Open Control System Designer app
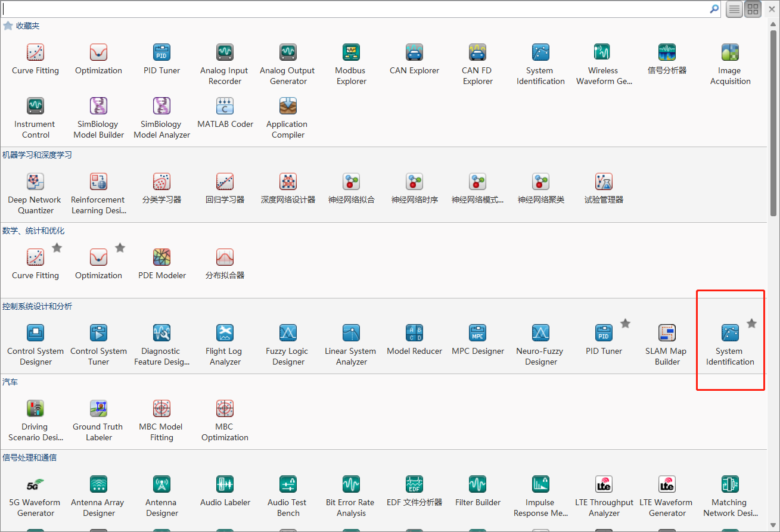Screen dimensions: 780x532 36,346
